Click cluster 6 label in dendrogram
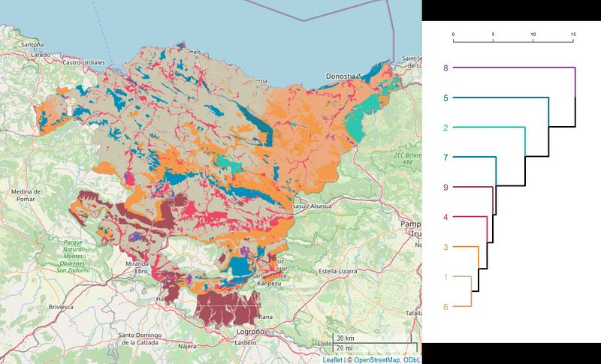The width and height of the screenshot is (601, 364). click(445, 306)
